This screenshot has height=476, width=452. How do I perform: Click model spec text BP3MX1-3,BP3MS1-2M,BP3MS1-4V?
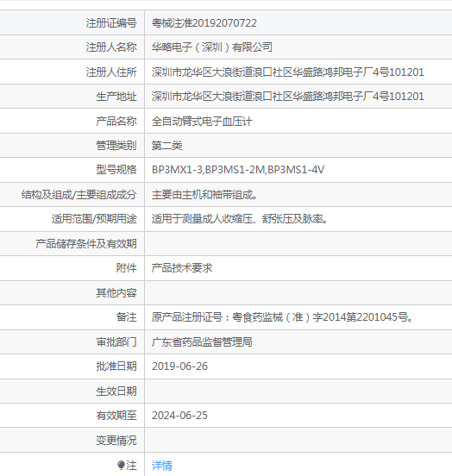coord(238,170)
